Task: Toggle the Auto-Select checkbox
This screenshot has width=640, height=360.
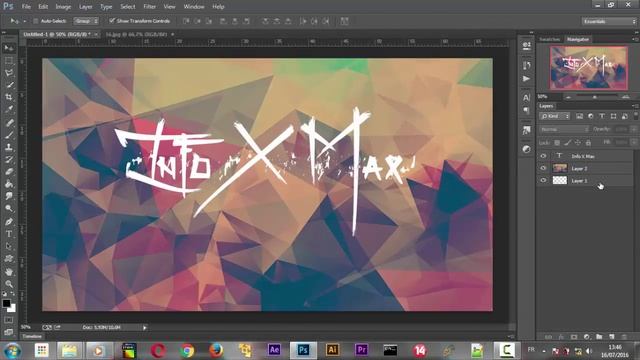Action: pos(36,21)
